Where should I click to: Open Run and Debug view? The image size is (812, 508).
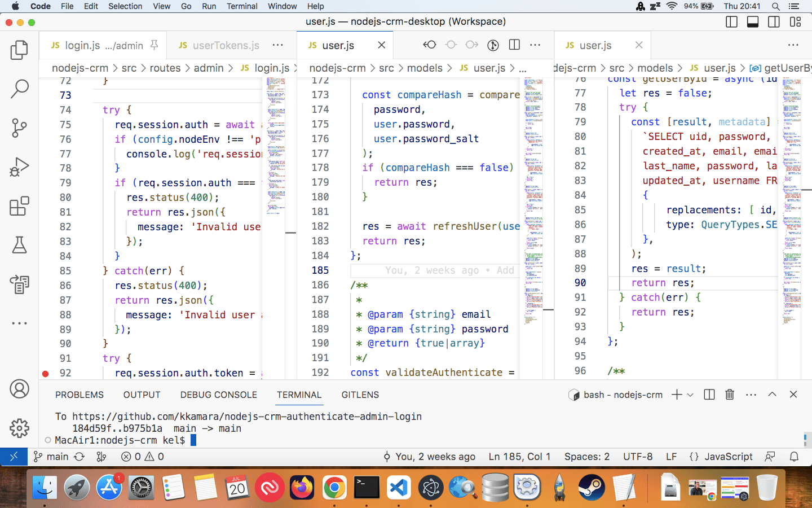19,167
